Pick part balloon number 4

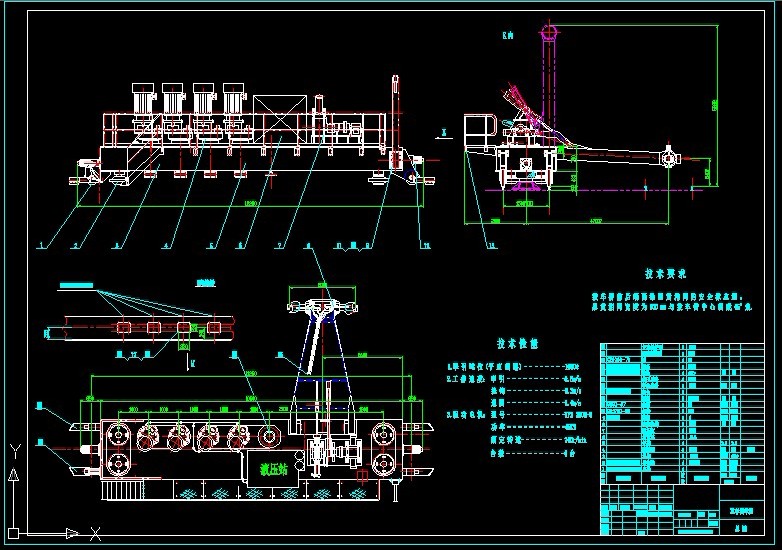click(x=167, y=245)
